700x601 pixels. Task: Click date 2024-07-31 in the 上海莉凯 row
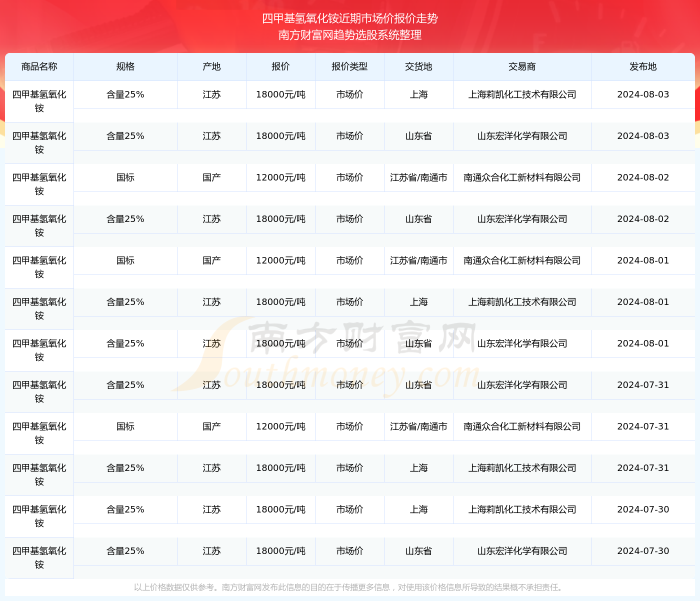[643, 468]
